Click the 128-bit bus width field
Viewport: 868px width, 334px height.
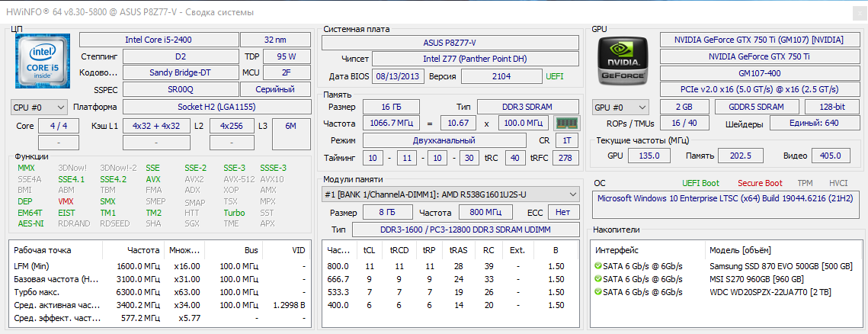pyautogui.click(x=831, y=107)
